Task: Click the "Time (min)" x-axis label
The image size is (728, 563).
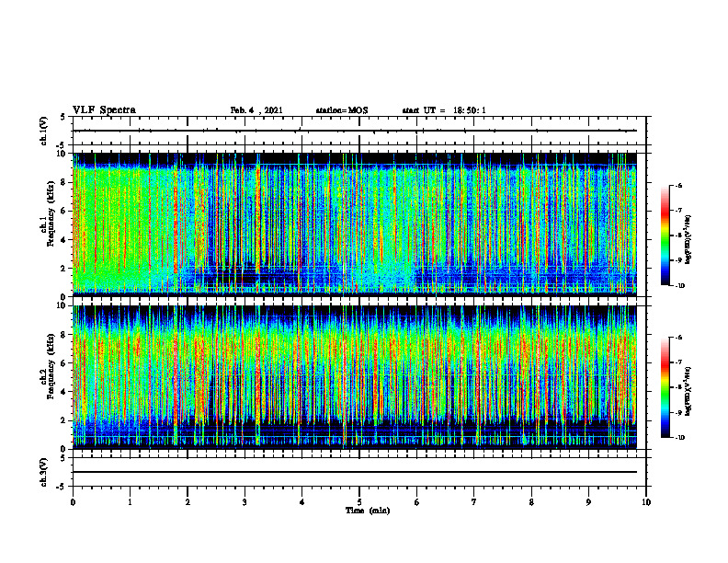Action: pos(368,511)
